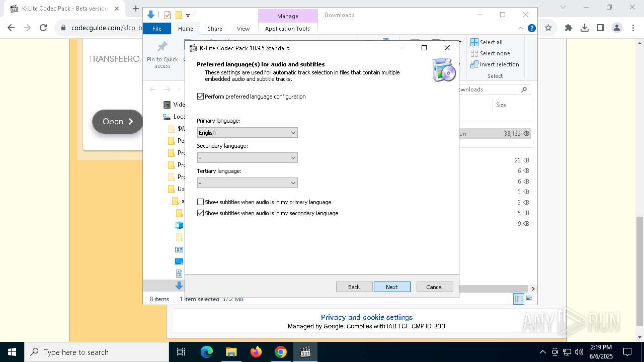Viewport: 644px width, 362px height.
Task: Click the Explorer back arrow
Action: tap(152, 89)
